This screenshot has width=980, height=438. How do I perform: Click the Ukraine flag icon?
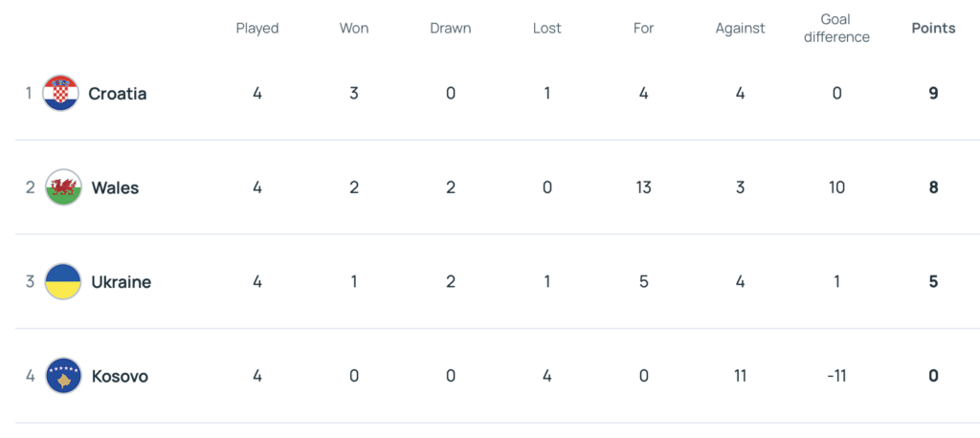[63, 282]
